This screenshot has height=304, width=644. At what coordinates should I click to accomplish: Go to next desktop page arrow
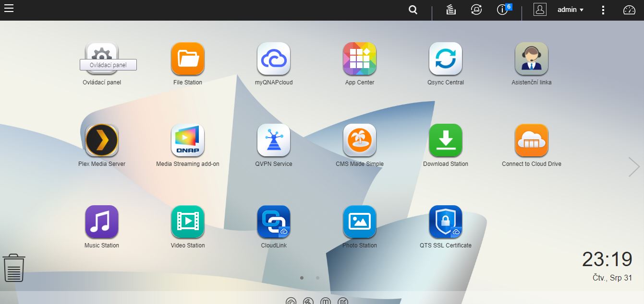(x=634, y=167)
